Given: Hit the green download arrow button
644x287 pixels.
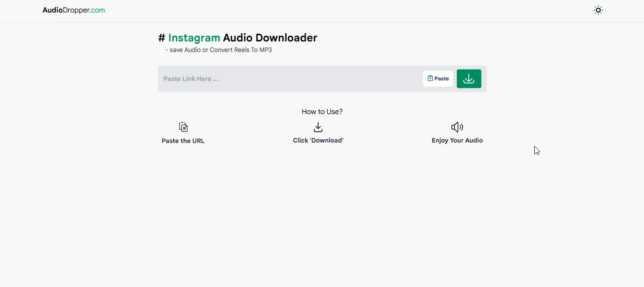Looking at the screenshot, I should (x=469, y=78).
